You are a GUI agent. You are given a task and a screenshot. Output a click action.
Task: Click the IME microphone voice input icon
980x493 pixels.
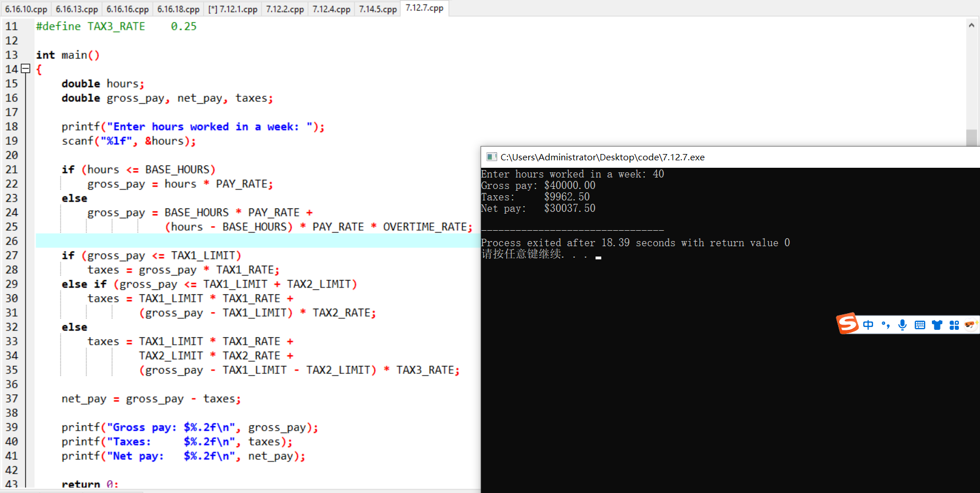(x=902, y=325)
